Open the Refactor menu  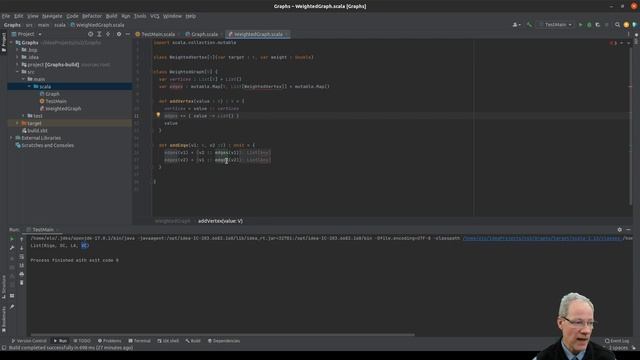click(x=92, y=16)
